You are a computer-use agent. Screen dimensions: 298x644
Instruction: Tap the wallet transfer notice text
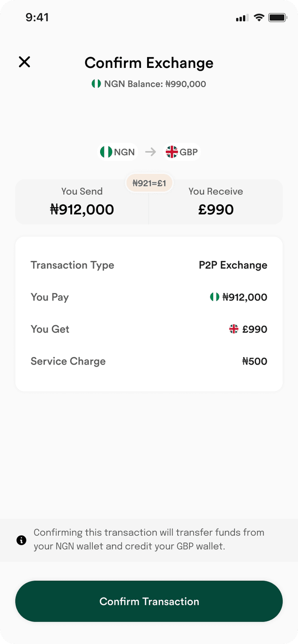(149, 539)
